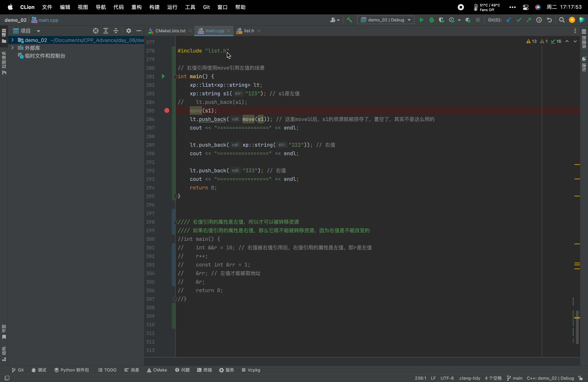The width and height of the screenshot is (588, 382).
Task: Open the 终端 tool window button
Action: point(205,370)
